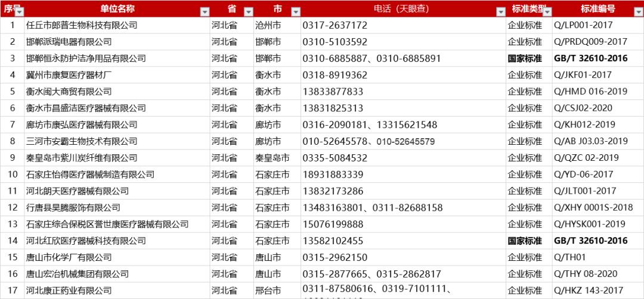Select cell 廊坊市康弘医疗器械有限公司
The image size is (644, 299).
click(x=117, y=124)
